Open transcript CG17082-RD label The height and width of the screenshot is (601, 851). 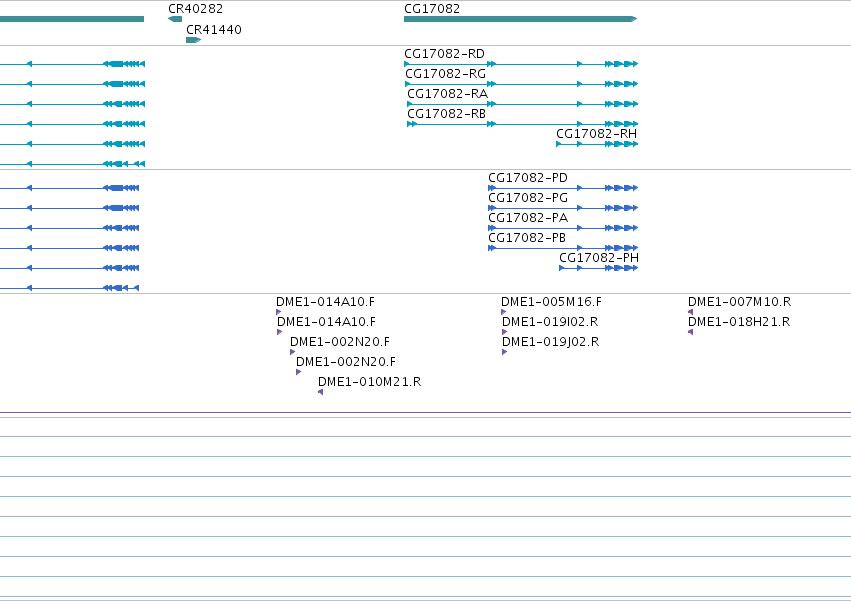(444, 54)
